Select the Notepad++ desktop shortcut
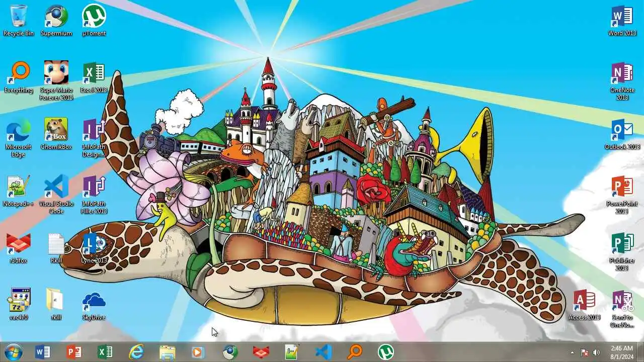 pos(19,191)
